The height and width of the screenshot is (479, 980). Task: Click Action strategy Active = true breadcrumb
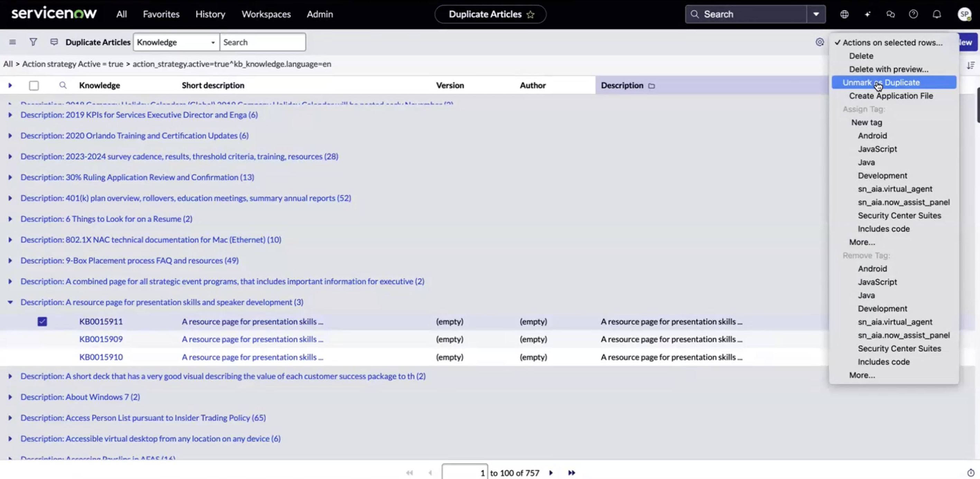72,64
